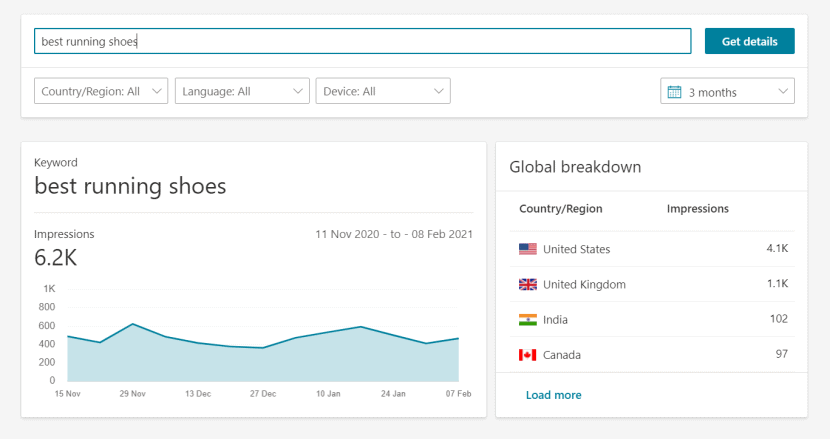Click the Country/Region column header
This screenshot has height=439, width=830.
pos(561,209)
